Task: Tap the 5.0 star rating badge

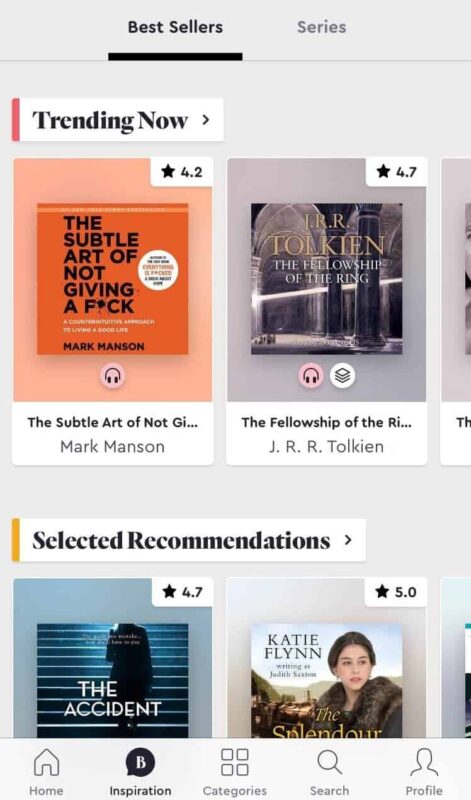Action: tap(396, 592)
